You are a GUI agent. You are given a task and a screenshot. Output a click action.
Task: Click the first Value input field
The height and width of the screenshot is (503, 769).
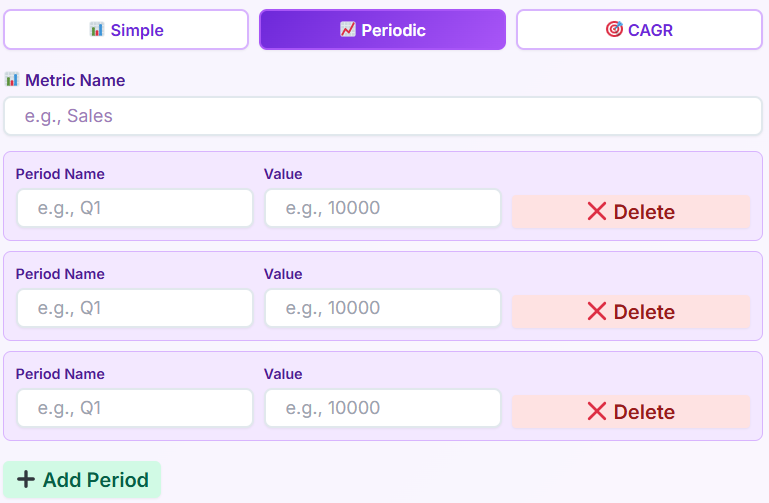pyautogui.click(x=382, y=208)
